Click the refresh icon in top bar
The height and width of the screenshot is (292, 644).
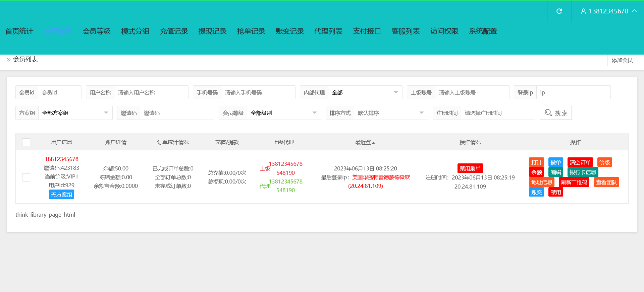tap(559, 11)
